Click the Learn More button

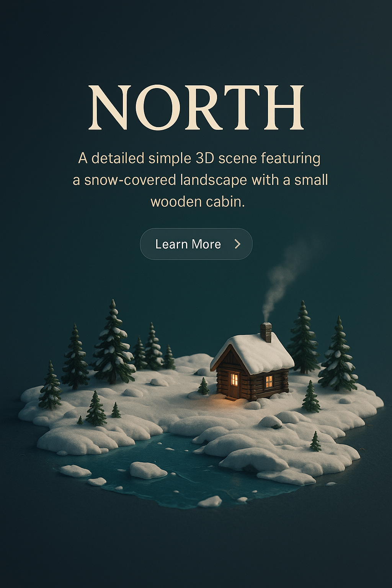[x=196, y=244]
